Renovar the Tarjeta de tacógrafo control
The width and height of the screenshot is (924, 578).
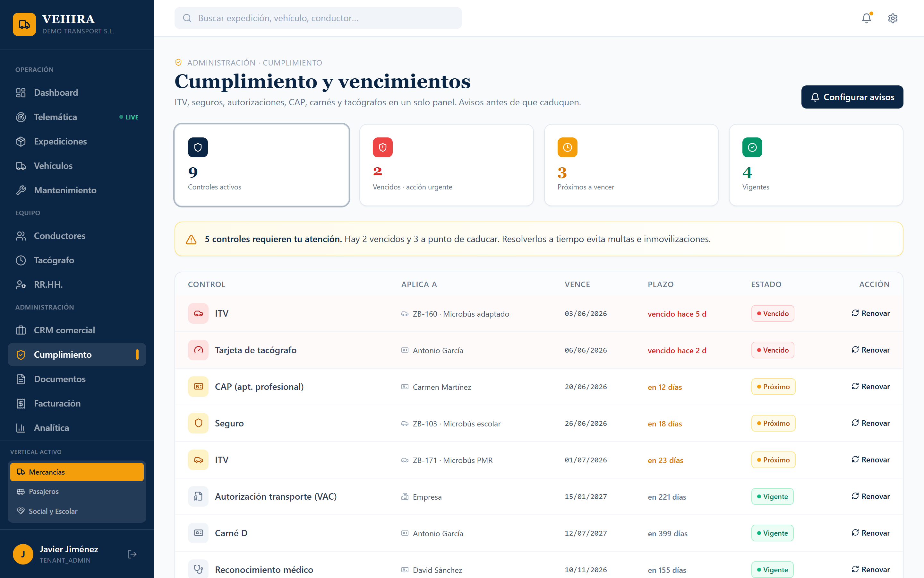pyautogui.click(x=870, y=350)
